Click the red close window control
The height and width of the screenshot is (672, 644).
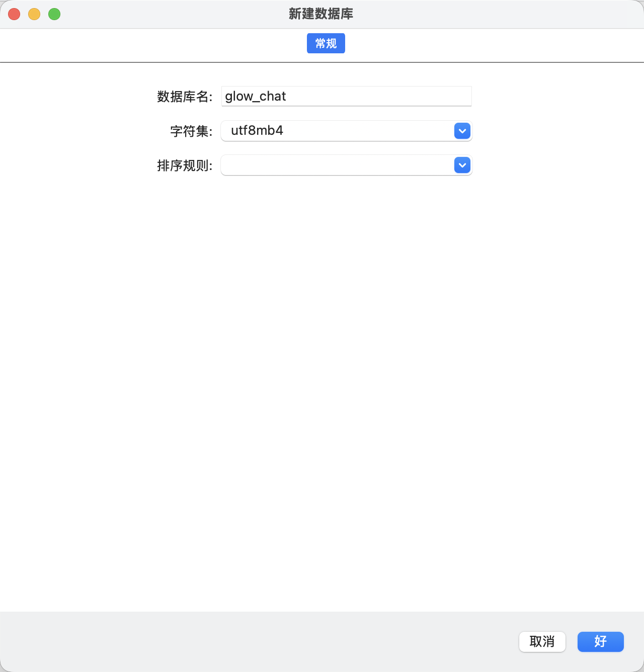(x=14, y=14)
